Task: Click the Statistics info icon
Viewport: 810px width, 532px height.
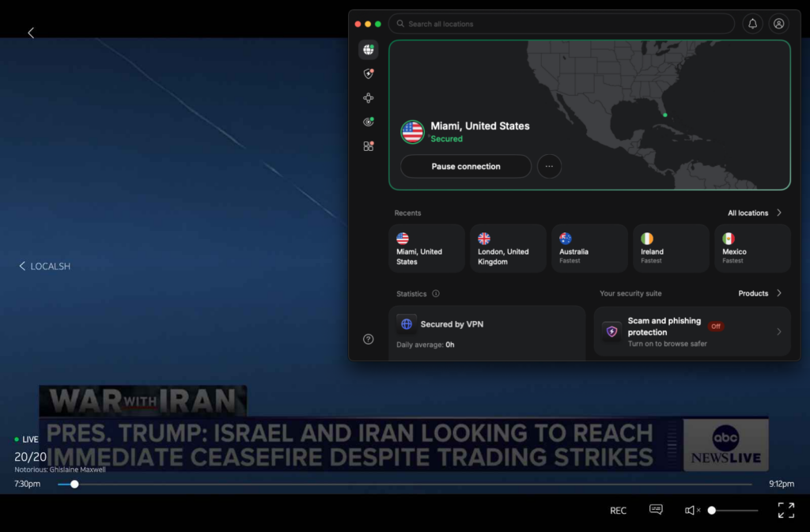Action: [x=436, y=293]
